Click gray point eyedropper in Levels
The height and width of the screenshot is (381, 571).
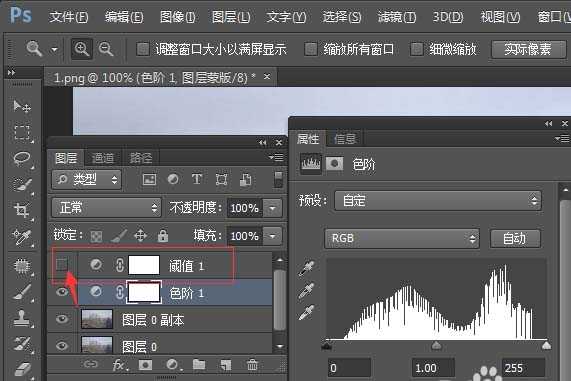click(x=307, y=291)
